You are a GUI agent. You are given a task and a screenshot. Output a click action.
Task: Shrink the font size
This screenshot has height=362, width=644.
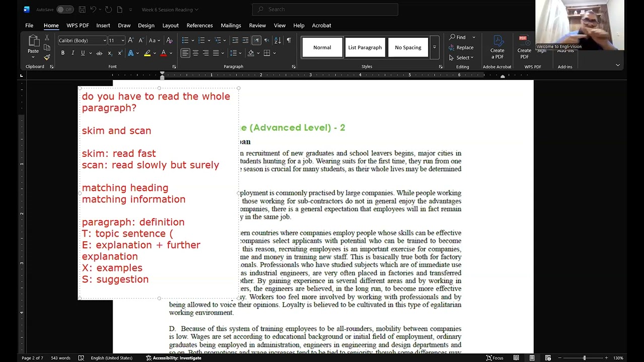[140, 40]
